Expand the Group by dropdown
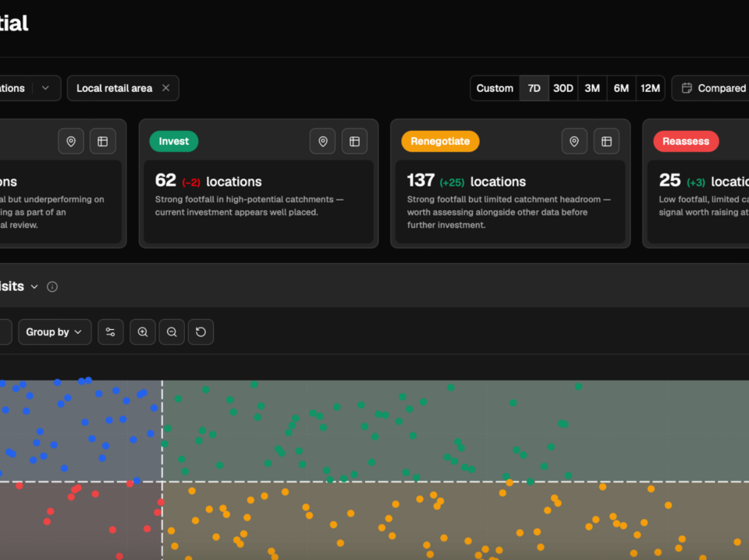This screenshot has width=749, height=560. pyautogui.click(x=55, y=331)
